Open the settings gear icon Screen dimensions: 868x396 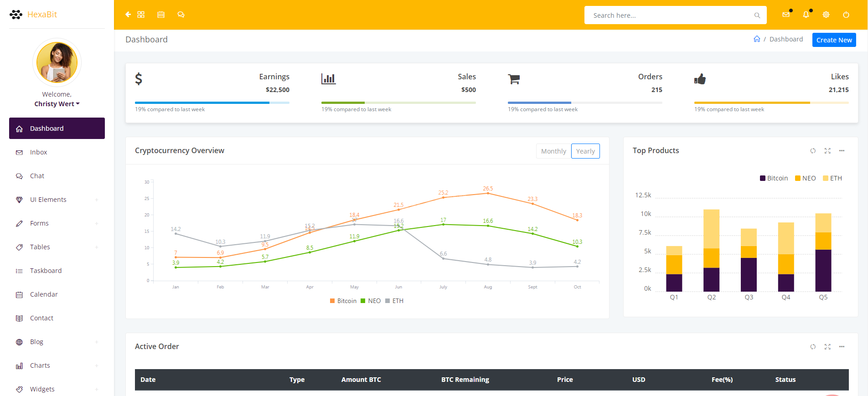click(x=826, y=15)
